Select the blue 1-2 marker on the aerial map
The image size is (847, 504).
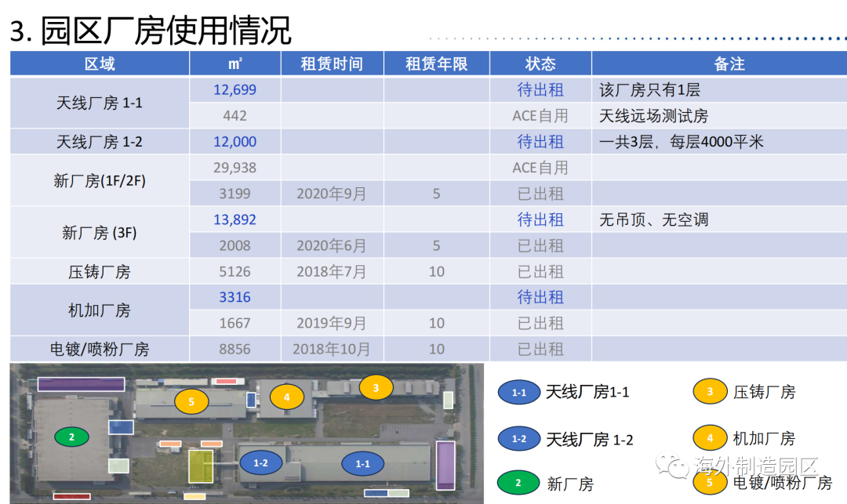click(261, 462)
